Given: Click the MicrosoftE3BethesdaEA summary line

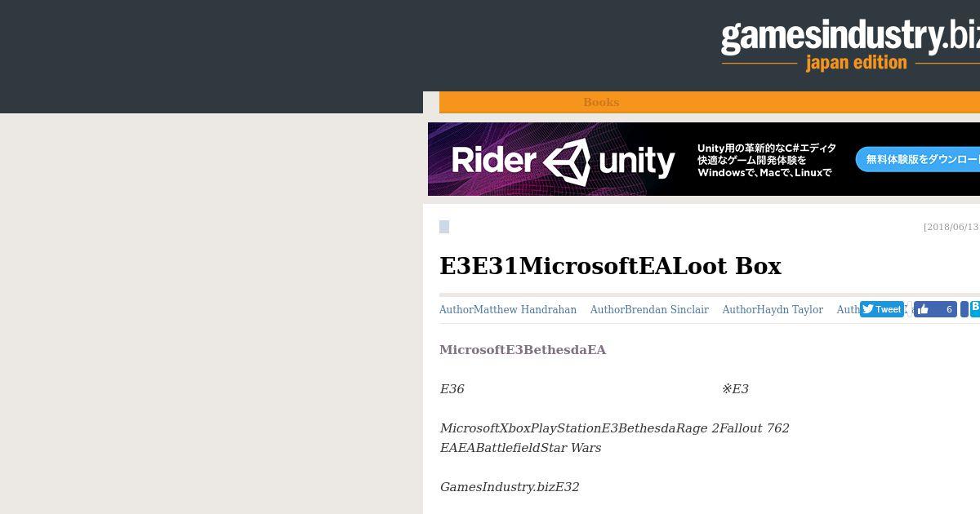Looking at the screenshot, I should coord(523,350).
